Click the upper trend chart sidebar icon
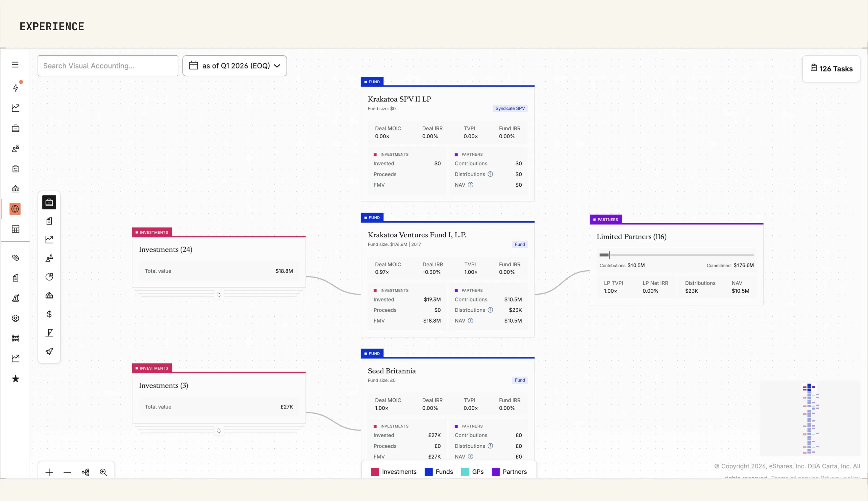Screen dimensions: 868x501 point(15,108)
